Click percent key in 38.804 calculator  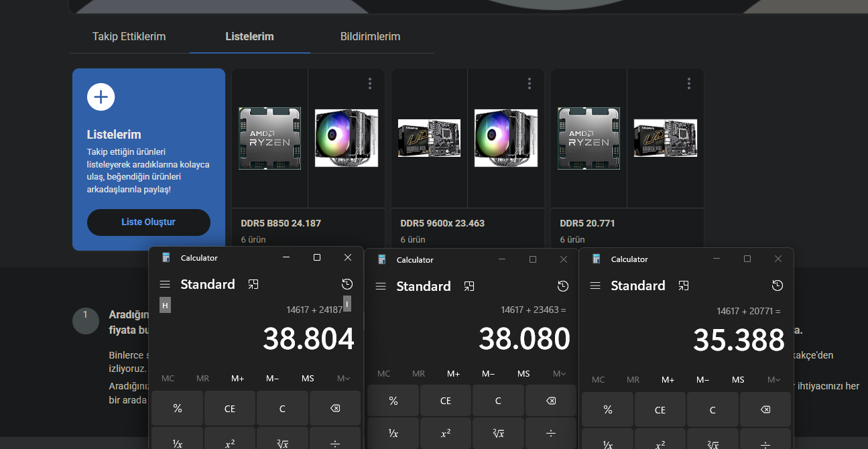(178, 408)
